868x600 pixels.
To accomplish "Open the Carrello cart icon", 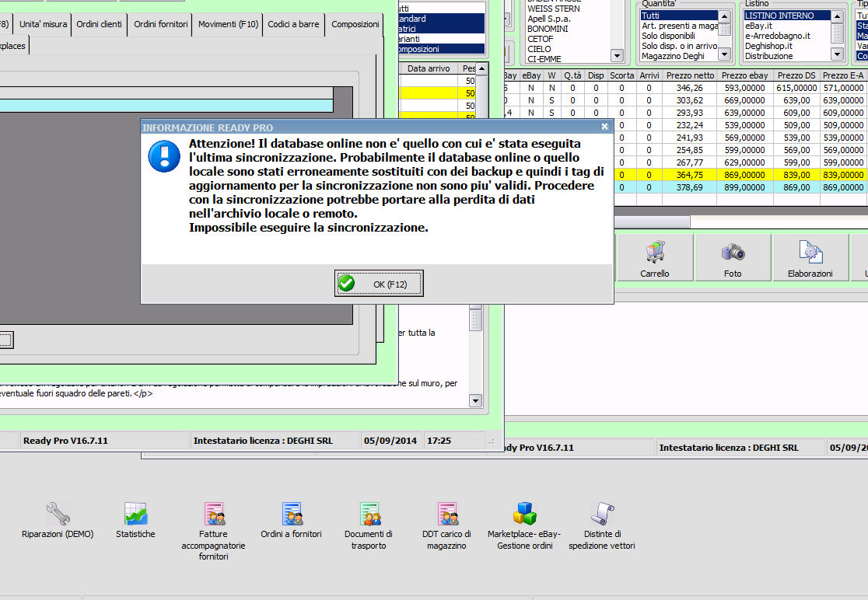I will click(x=654, y=256).
